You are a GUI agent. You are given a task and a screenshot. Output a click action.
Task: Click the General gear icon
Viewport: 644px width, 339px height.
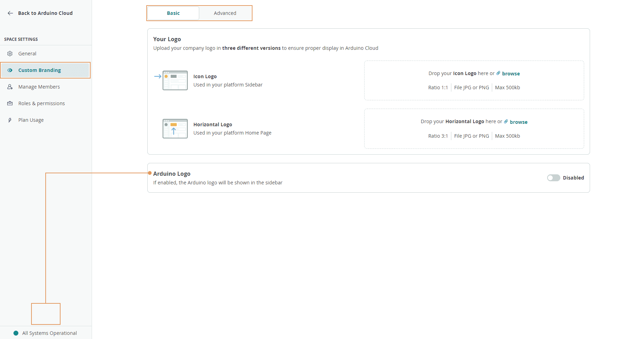coord(10,54)
